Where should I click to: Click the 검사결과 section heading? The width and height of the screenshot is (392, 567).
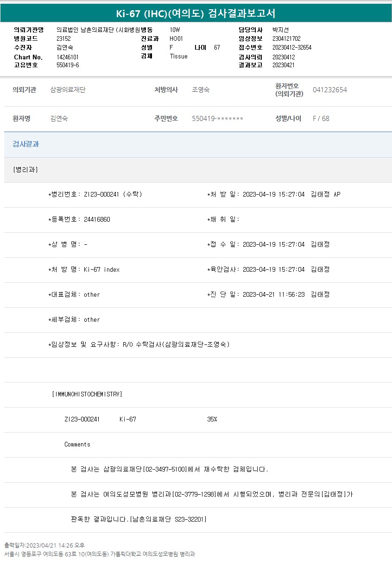click(26, 144)
